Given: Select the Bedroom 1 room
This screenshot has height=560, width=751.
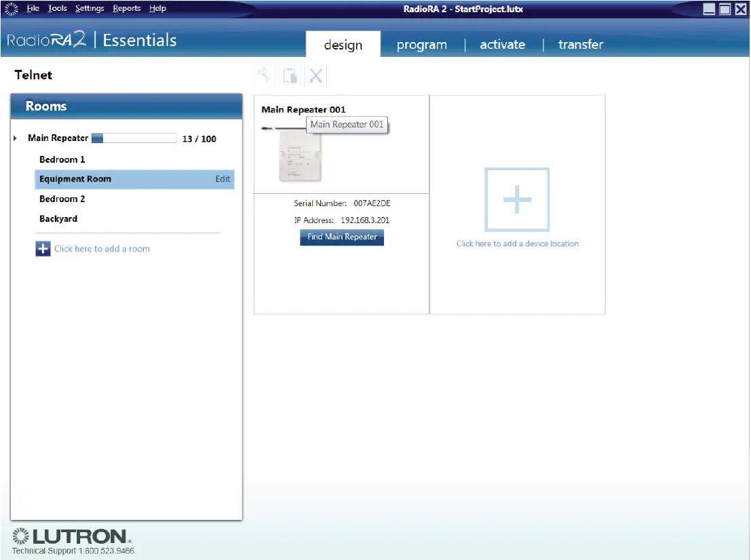Looking at the screenshot, I should [x=62, y=159].
